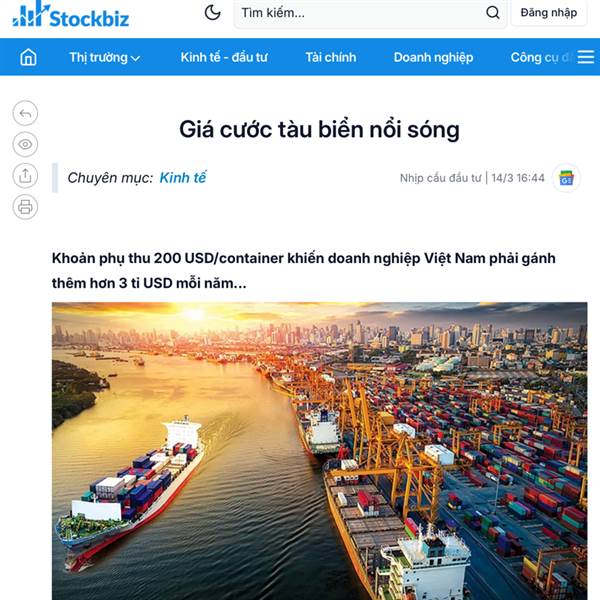The width and height of the screenshot is (600, 600).
Task: Click the back arrow sidebar icon
Action: 25,113
